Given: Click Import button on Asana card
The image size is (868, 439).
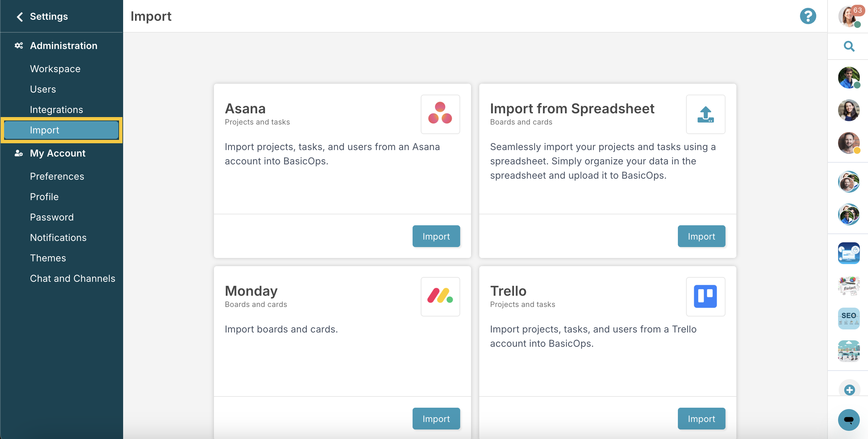Looking at the screenshot, I should click(x=436, y=236).
